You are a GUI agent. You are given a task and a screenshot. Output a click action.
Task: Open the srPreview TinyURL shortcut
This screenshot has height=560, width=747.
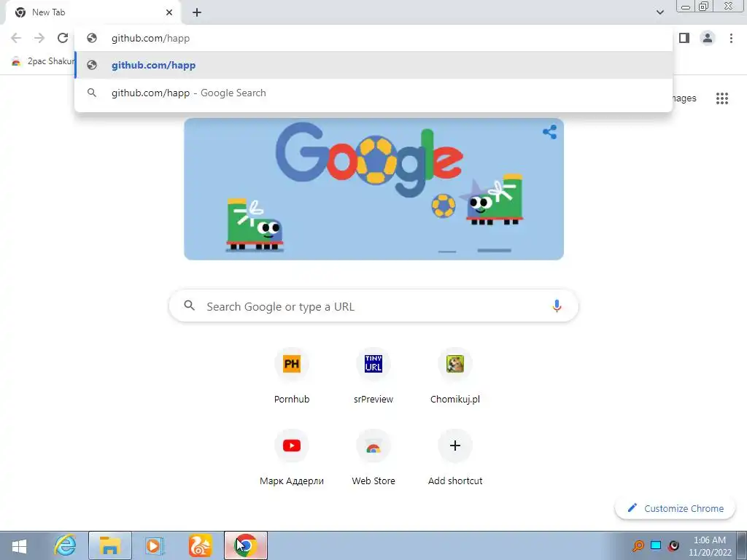(x=373, y=376)
